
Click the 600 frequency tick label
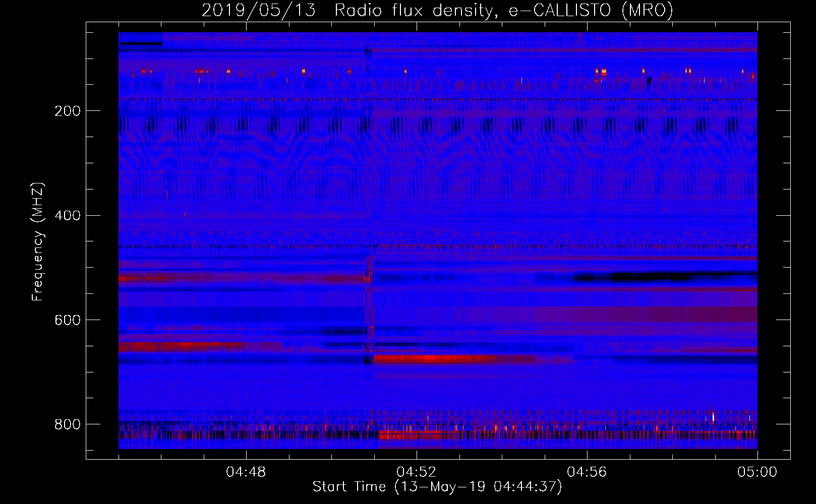click(68, 321)
